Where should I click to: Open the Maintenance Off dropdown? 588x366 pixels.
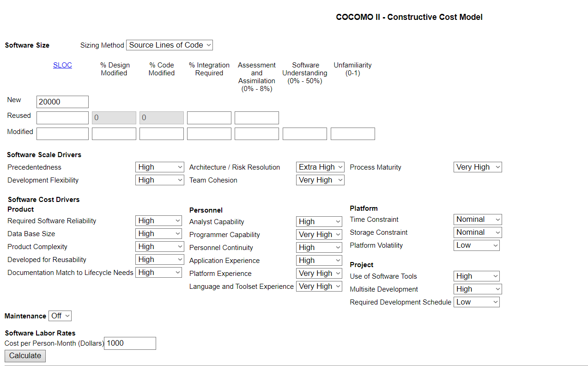point(60,316)
